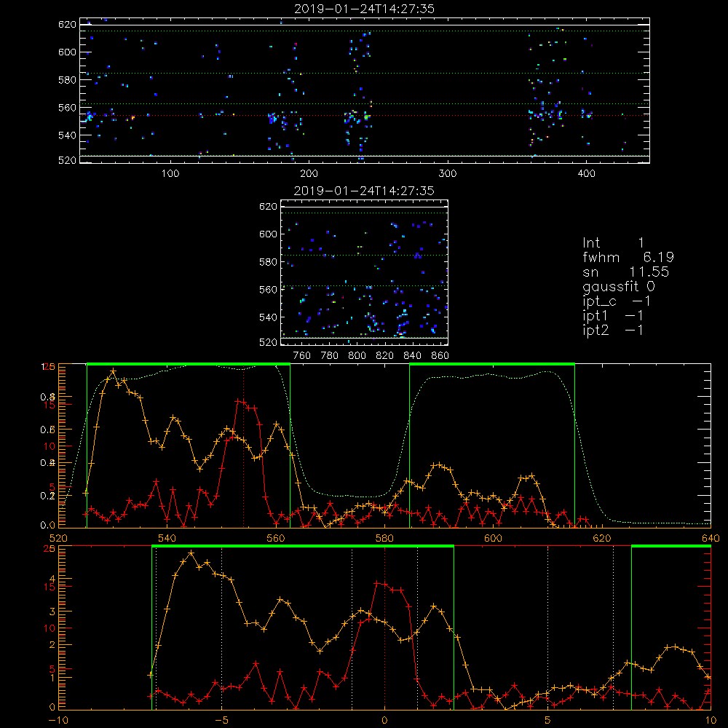
Task: Click the 'sn 11.55' readout
Action: [x=626, y=272]
